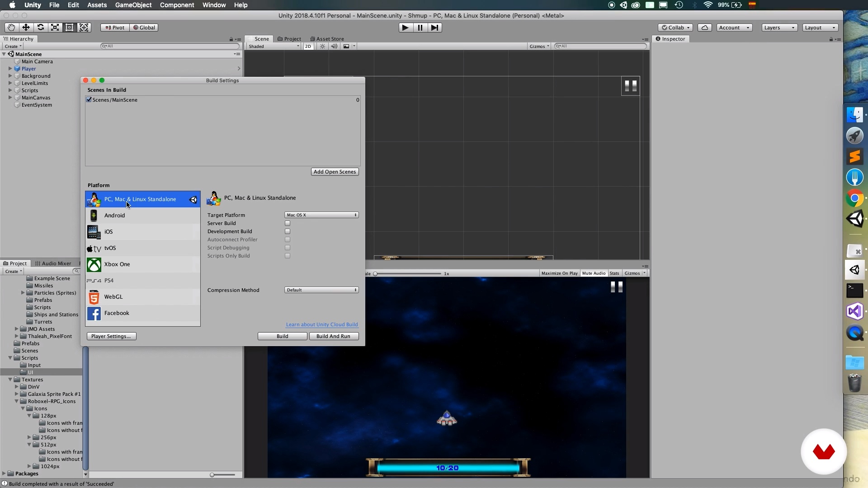This screenshot has height=488, width=868.
Task: Toggle Global handle rotation
Action: pyautogui.click(x=144, y=28)
